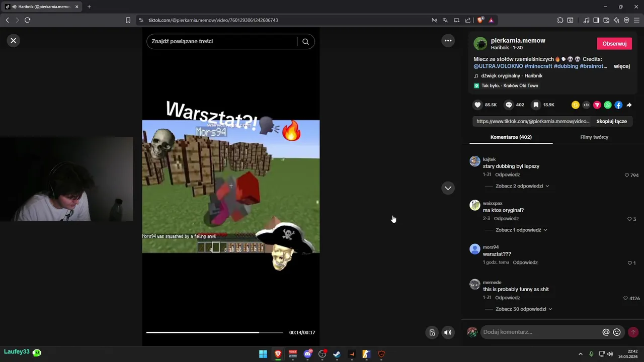
Task: Open Brave Rewards triangle icon
Action: click(491, 20)
